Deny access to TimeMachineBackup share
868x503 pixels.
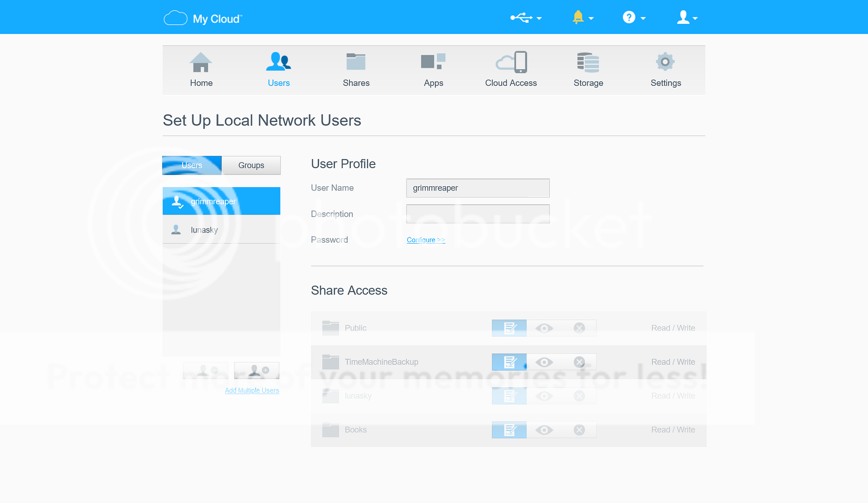click(579, 362)
